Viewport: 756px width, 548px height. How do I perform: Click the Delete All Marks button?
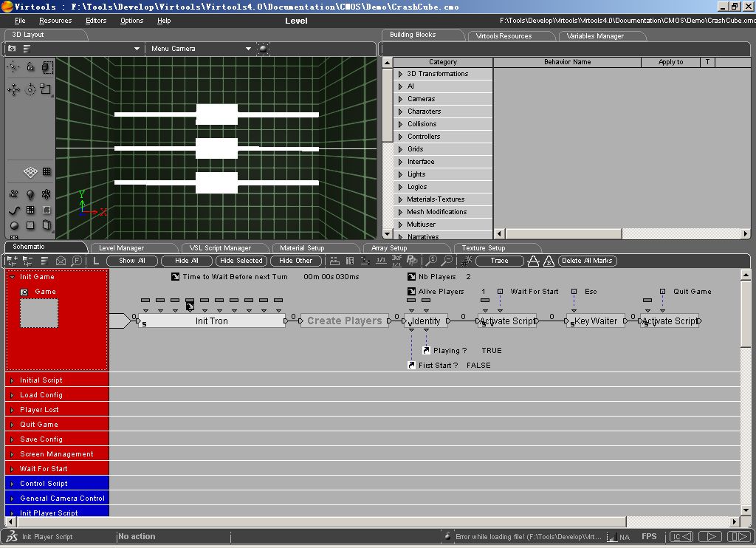click(x=587, y=261)
